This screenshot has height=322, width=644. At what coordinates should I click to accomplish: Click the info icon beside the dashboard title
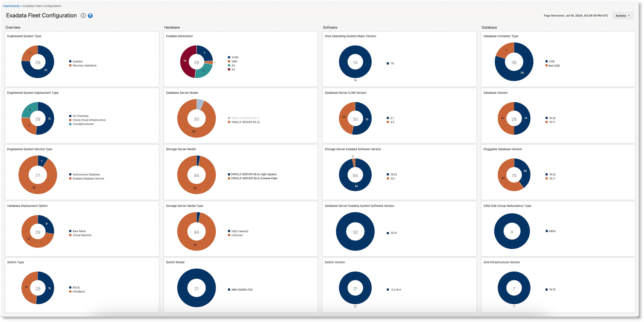tap(83, 15)
